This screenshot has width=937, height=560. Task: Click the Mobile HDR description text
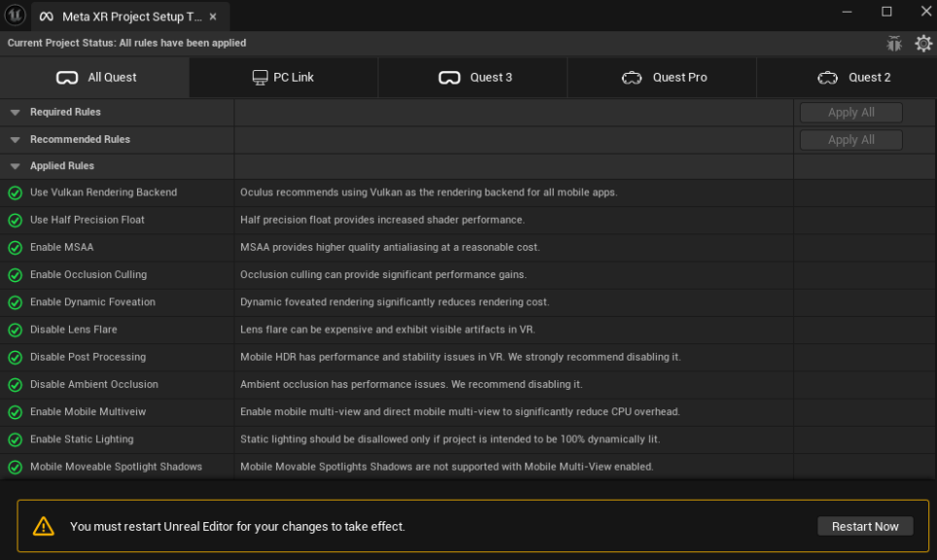coord(460,357)
